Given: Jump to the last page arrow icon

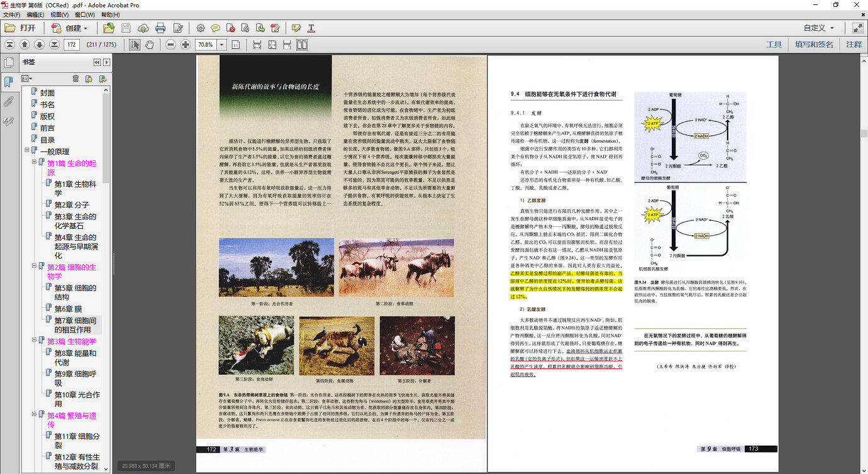Looking at the screenshot, I should [x=54, y=44].
